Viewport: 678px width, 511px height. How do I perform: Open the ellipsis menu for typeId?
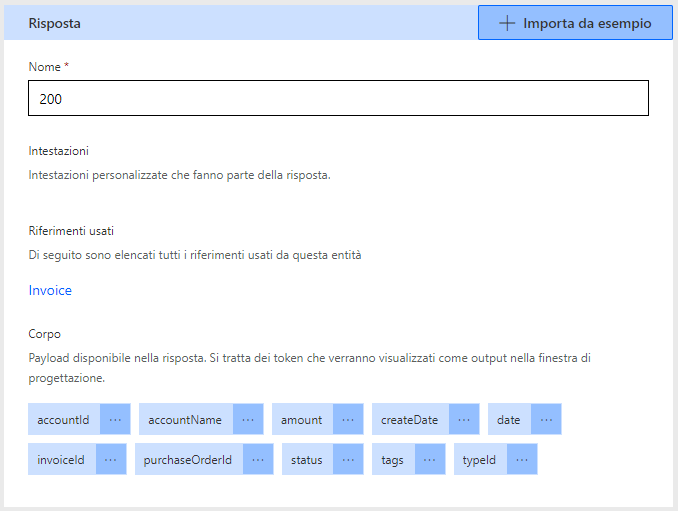click(522, 460)
